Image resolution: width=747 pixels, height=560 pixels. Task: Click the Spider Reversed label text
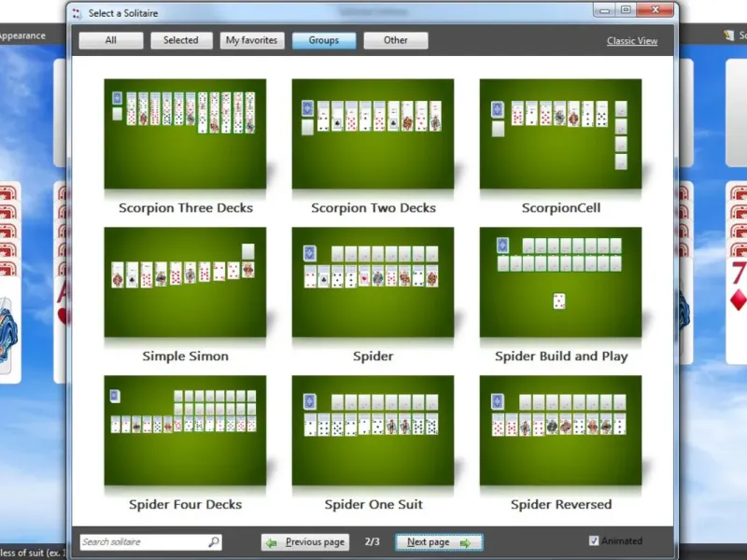pyautogui.click(x=561, y=504)
